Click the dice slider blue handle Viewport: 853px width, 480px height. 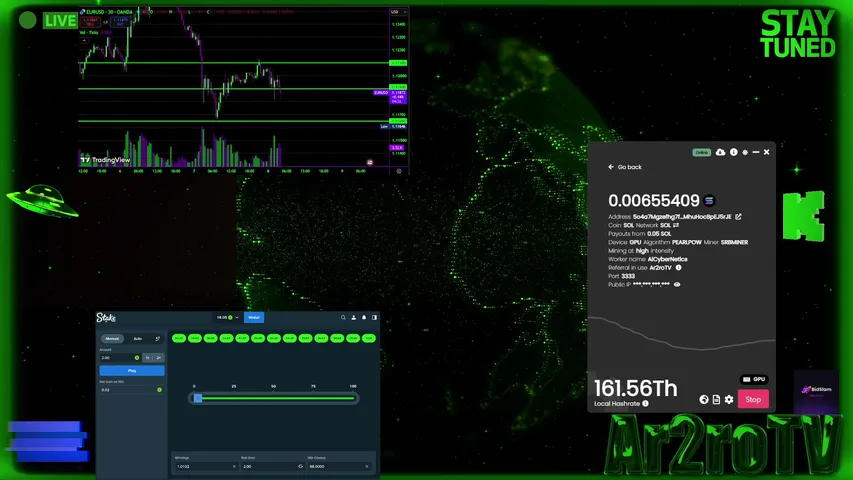click(x=198, y=398)
